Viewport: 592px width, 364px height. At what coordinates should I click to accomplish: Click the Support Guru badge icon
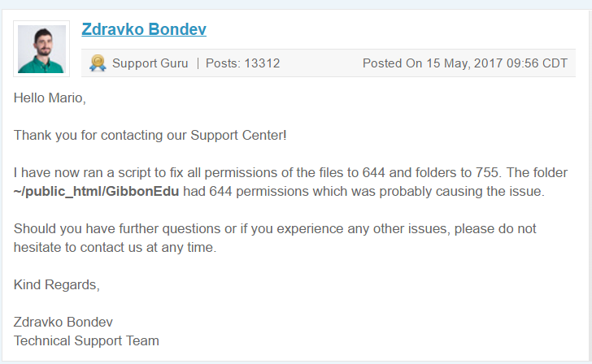tap(98, 63)
